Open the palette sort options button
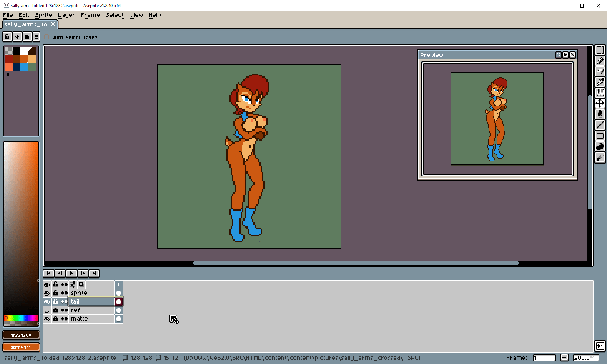 [17, 37]
